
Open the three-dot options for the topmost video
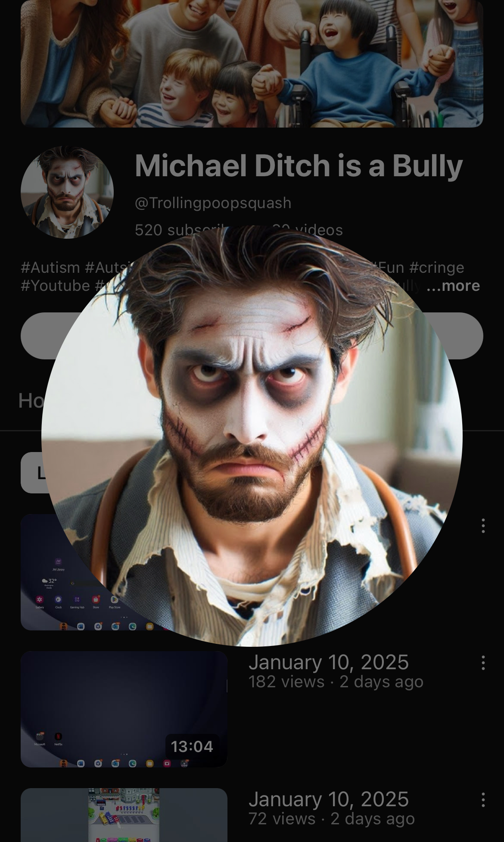[483, 526]
